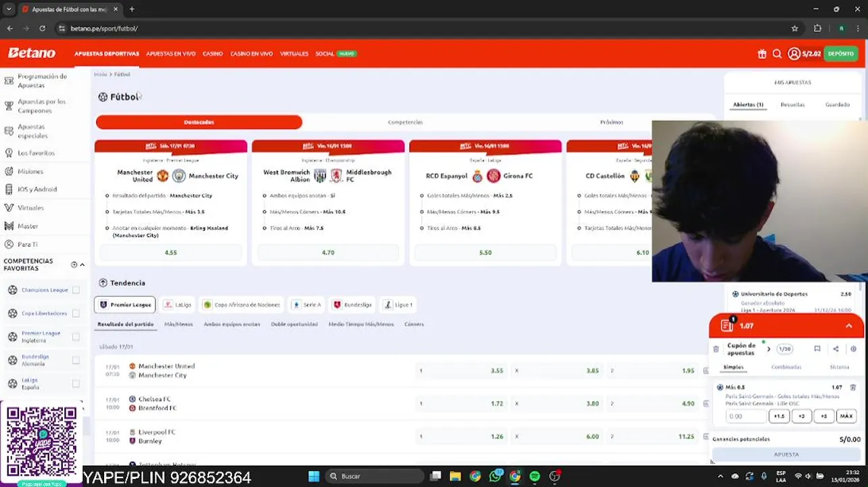The width and height of the screenshot is (868, 487).
Task: Collapse the Competencias Favoritas section
Action: point(82,264)
